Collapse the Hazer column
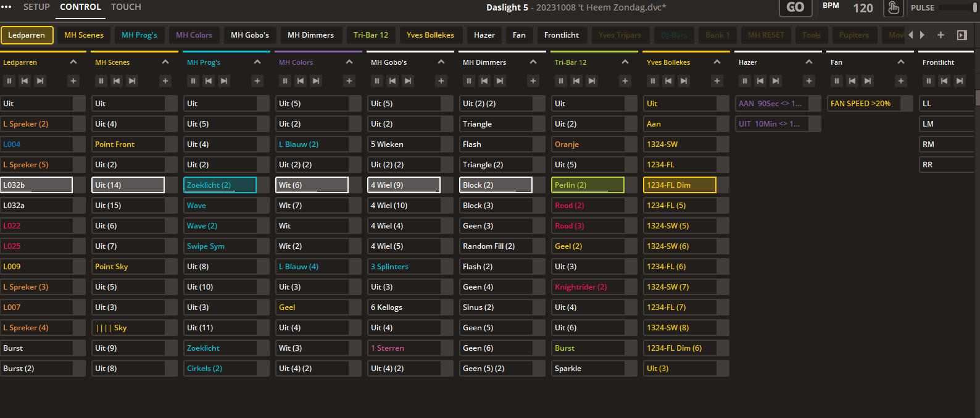The image size is (980, 418). pos(809,62)
